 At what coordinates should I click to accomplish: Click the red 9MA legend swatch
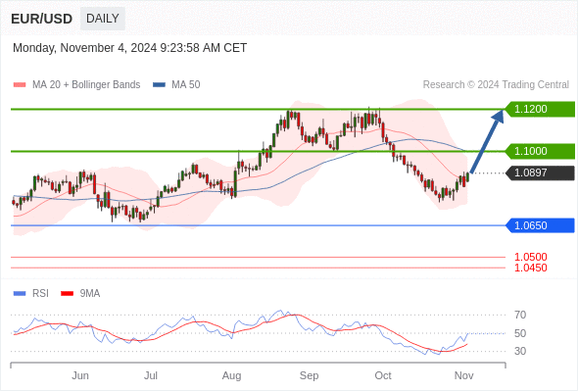pos(67,294)
